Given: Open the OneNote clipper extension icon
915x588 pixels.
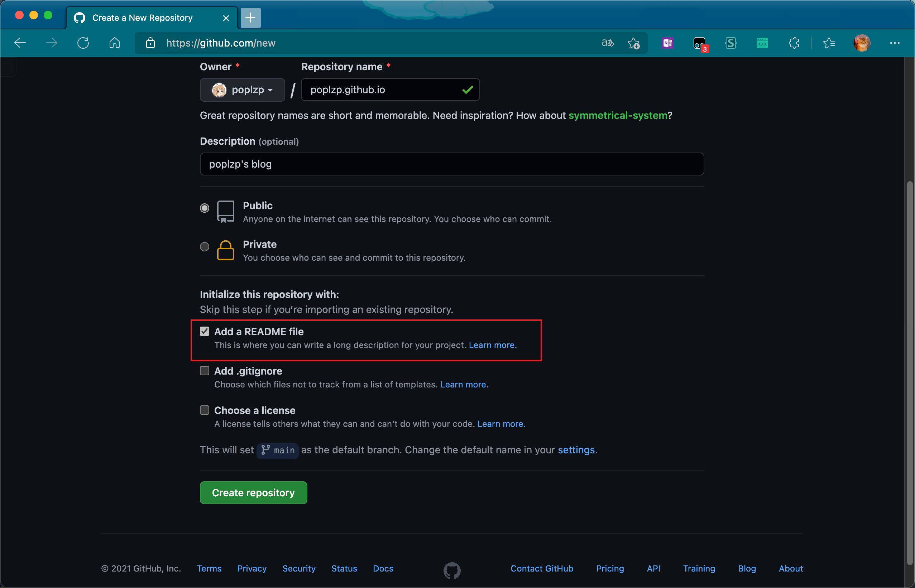Looking at the screenshot, I should click(667, 43).
